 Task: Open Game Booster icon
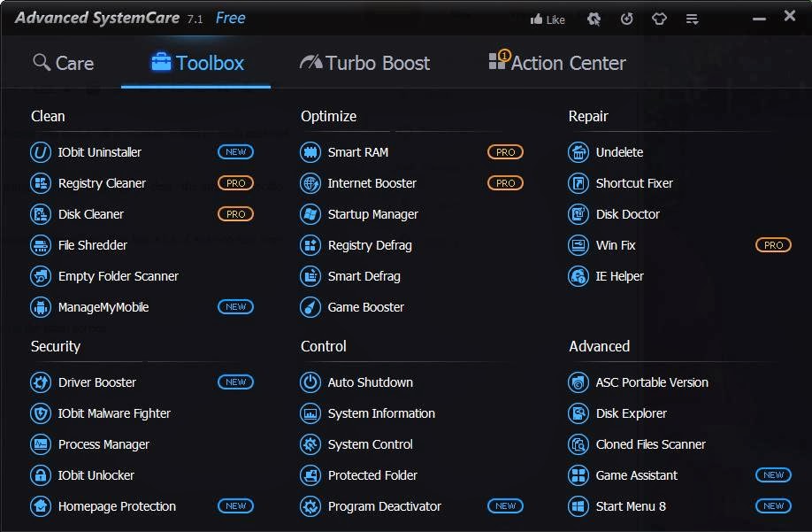[x=310, y=307]
